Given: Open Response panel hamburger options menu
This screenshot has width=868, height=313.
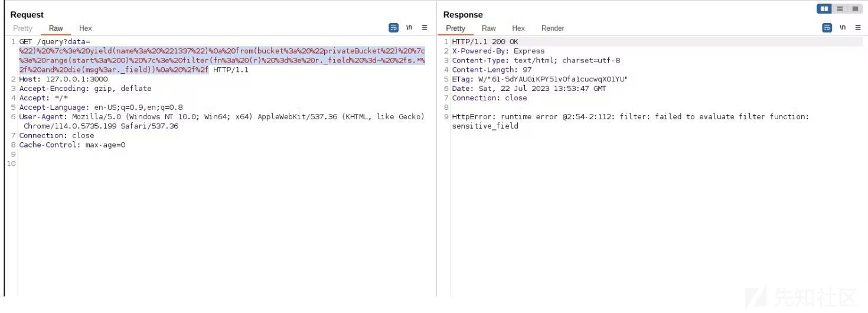Looking at the screenshot, I should pyautogui.click(x=858, y=28).
